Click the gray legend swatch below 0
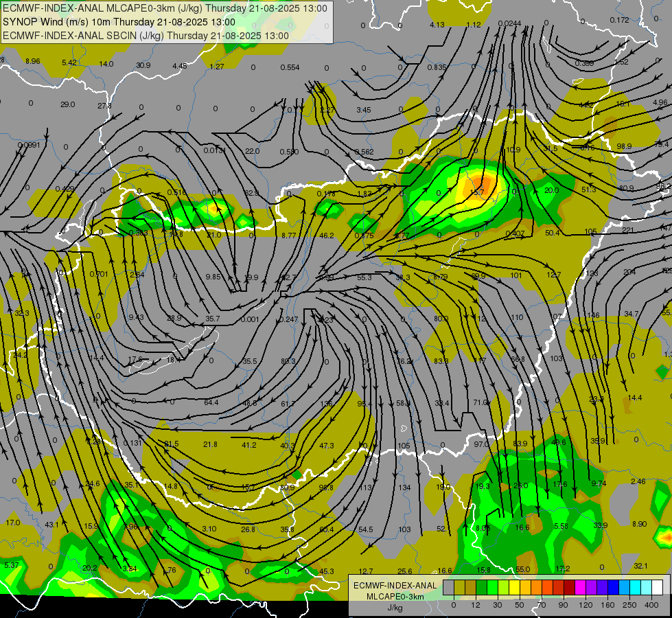 click(x=448, y=587)
